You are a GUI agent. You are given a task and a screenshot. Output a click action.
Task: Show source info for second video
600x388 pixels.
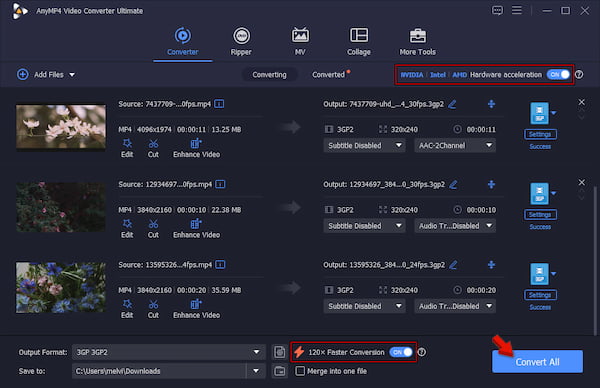tap(220, 184)
